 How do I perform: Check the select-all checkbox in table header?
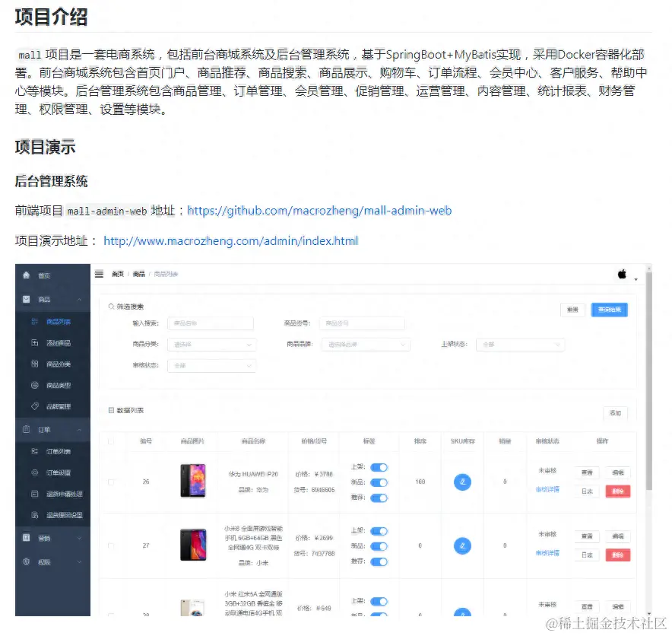pos(111,441)
